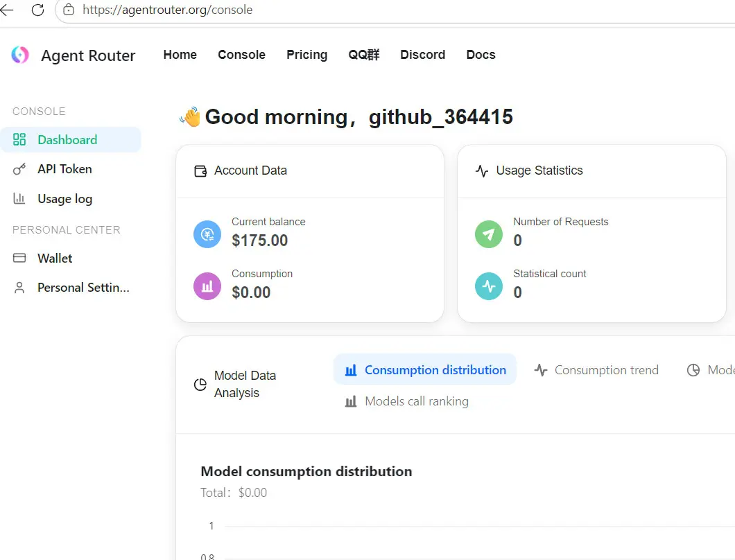The height and width of the screenshot is (560, 735).
Task: Click the Dashboard grid icon in sidebar
Action: click(19, 139)
